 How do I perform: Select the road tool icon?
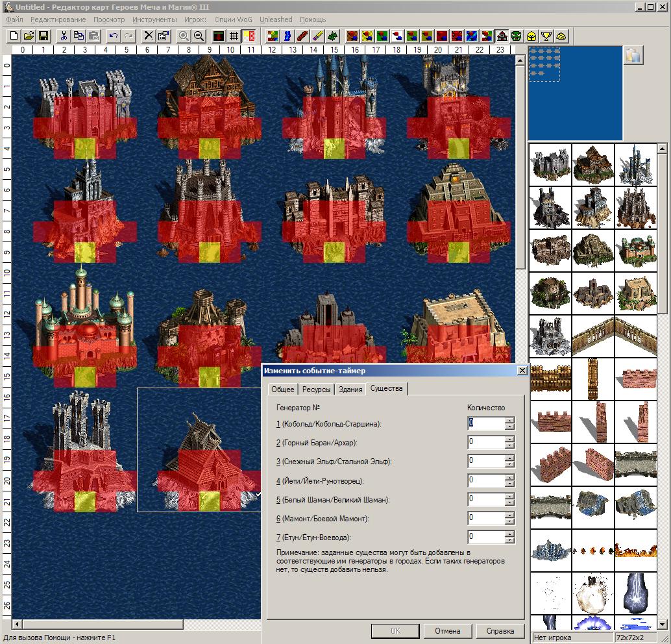tap(302, 36)
